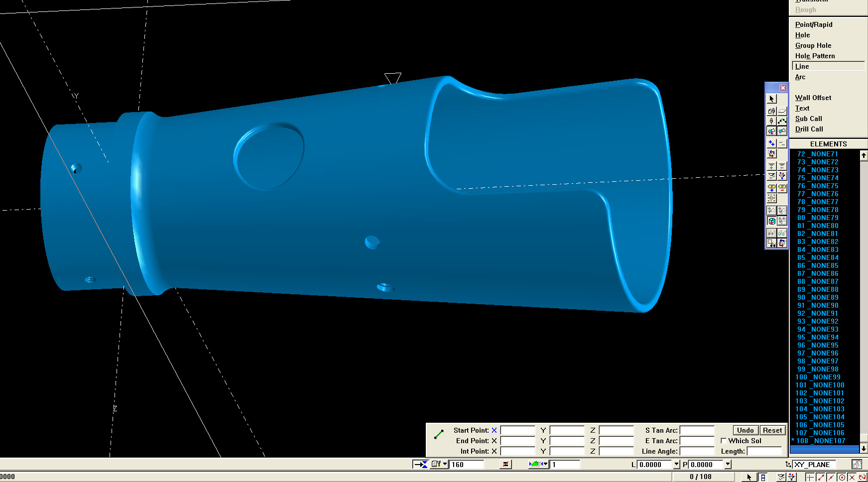Choose Hole Pattern from the menu
Screen dimensions: 868x482
[x=815, y=56]
